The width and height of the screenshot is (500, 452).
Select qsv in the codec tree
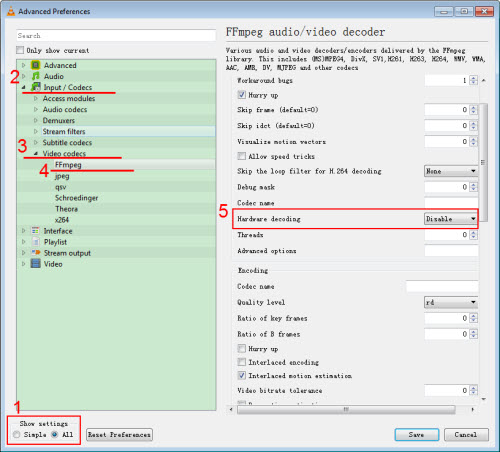click(x=61, y=187)
